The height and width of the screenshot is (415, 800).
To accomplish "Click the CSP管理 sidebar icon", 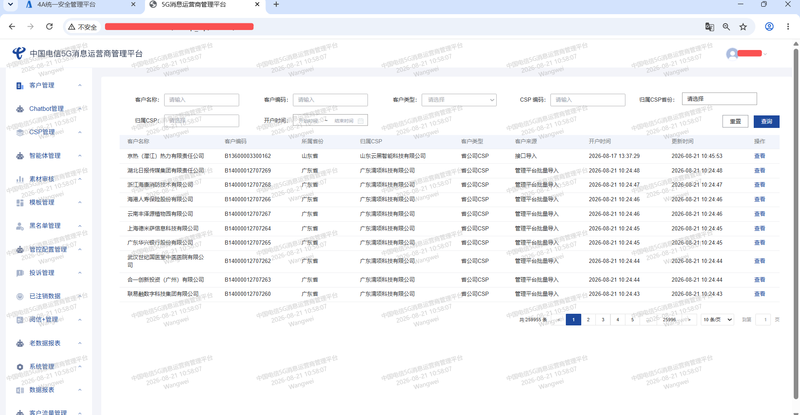I will click(19, 132).
